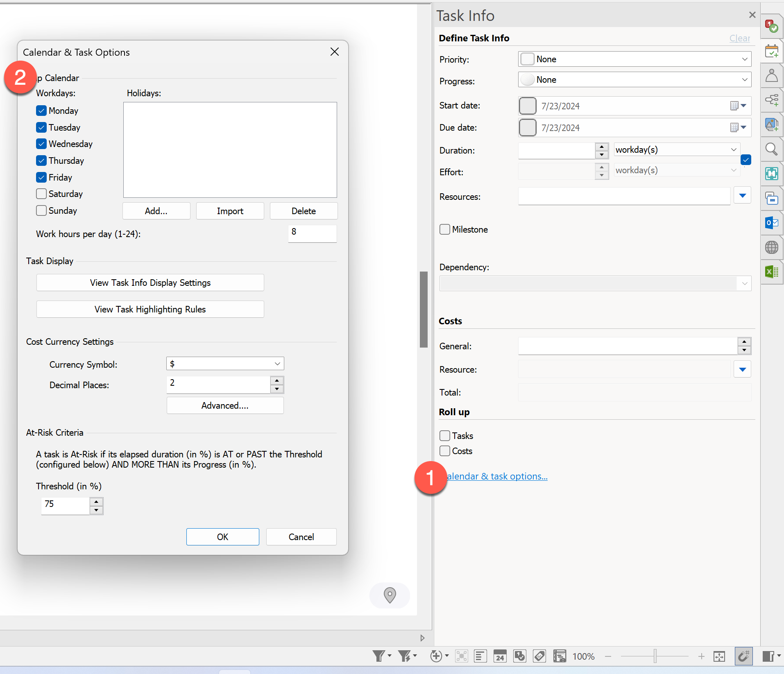This screenshot has height=674, width=784.
Task: Click the location pin button on map
Action: point(390,595)
